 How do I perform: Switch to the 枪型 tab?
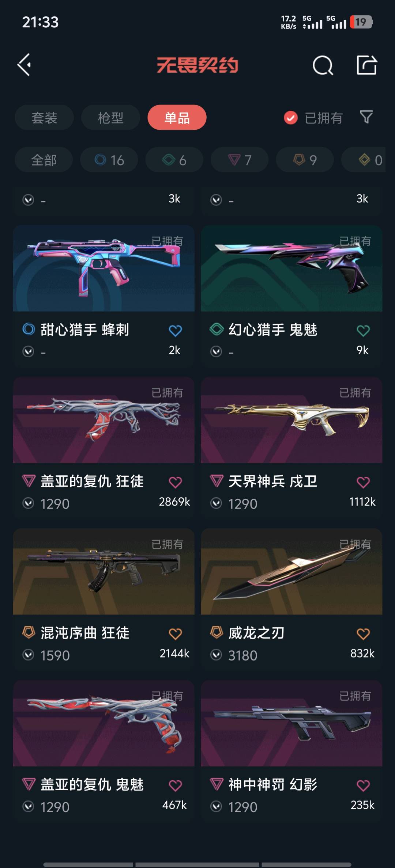pyautogui.click(x=110, y=117)
